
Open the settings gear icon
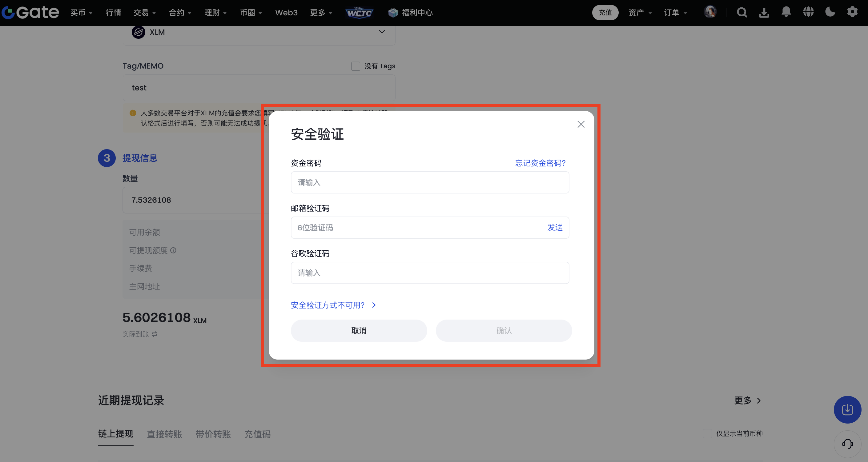pos(852,12)
